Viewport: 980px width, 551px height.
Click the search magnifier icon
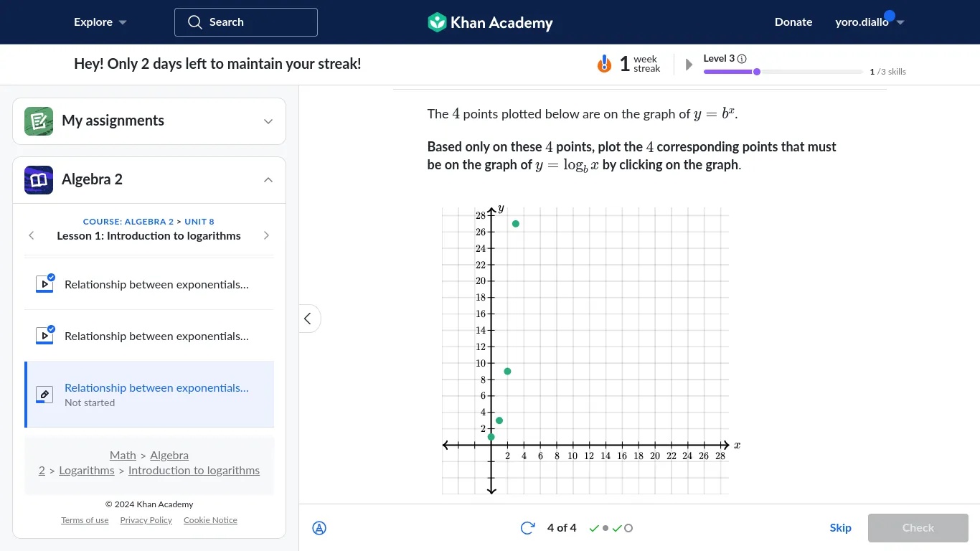coord(194,22)
